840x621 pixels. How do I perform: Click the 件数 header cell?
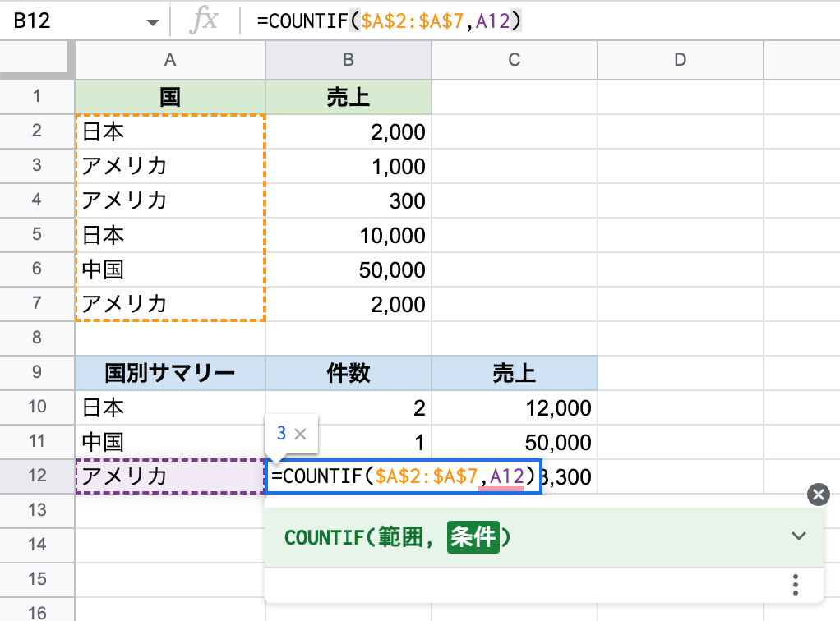tap(348, 374)
